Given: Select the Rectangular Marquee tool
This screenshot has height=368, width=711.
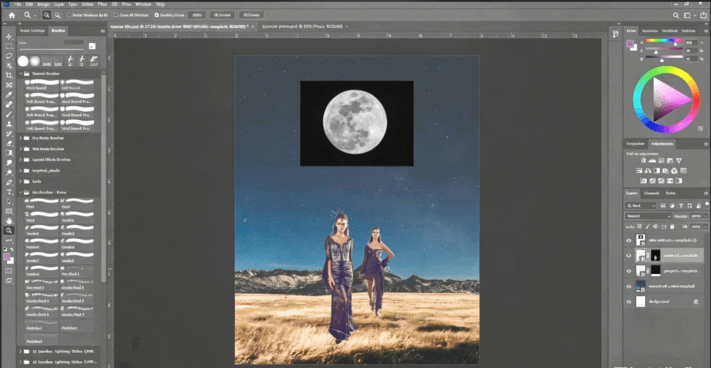Looking at the screenshot, I should click(x=9, y=47).
